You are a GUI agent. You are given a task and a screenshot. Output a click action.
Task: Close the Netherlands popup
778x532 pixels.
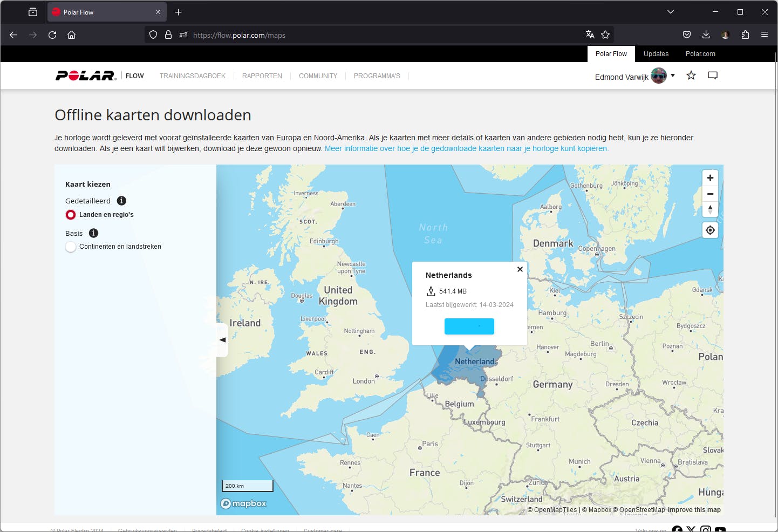pos(520,269)
